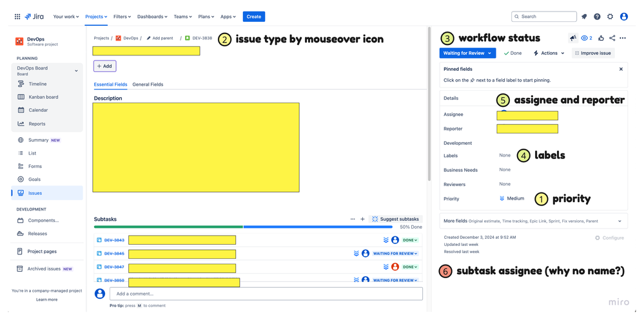Open Archived issues in the sidebar
The width and height of the screenshot is (644, 320).
pos(47,268)
